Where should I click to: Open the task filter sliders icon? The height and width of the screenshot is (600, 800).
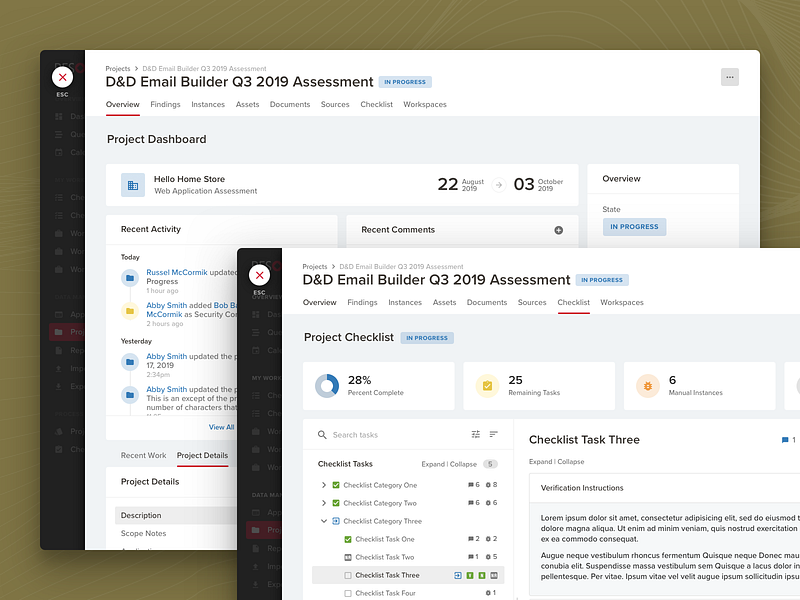coord(476,434)
